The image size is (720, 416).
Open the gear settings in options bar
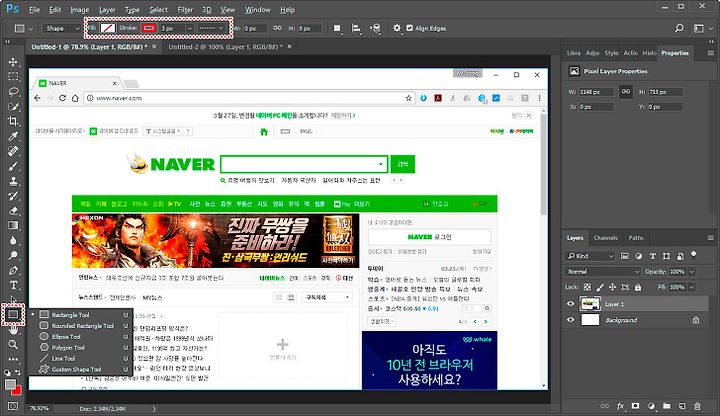pos(397,28)
